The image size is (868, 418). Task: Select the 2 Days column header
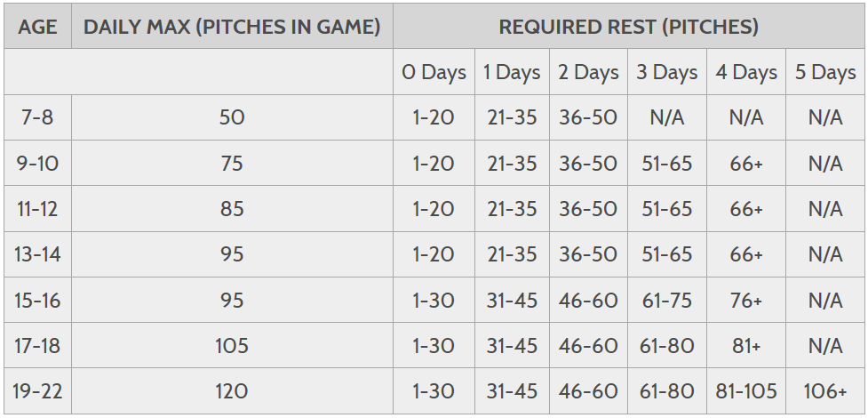coord(588,72)
